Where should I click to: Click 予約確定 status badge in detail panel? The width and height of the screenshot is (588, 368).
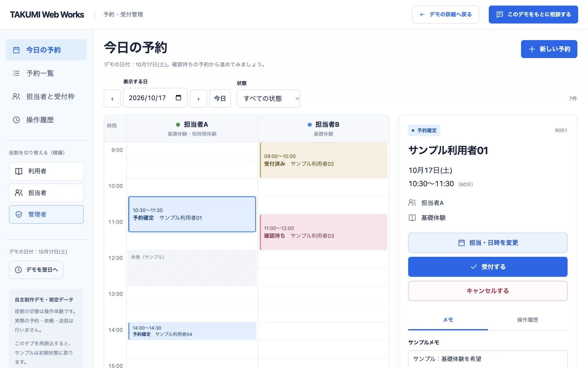(424, 130)
